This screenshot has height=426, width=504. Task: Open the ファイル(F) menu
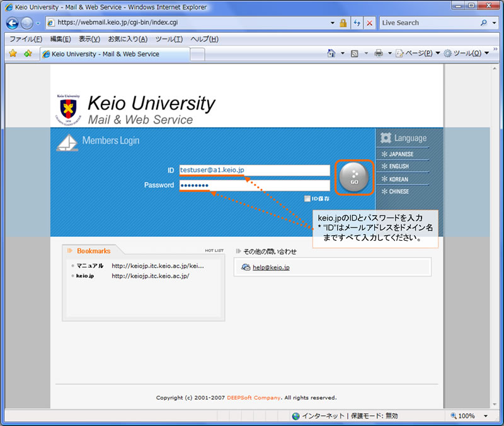25,39
